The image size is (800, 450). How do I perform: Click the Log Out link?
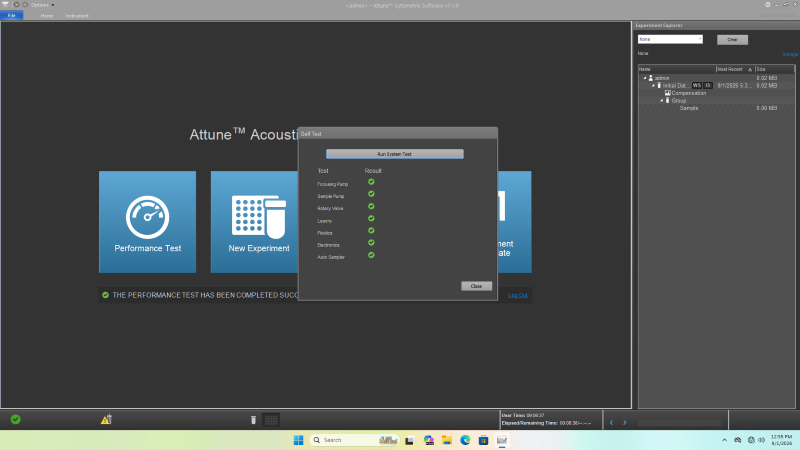pos(518,295)
